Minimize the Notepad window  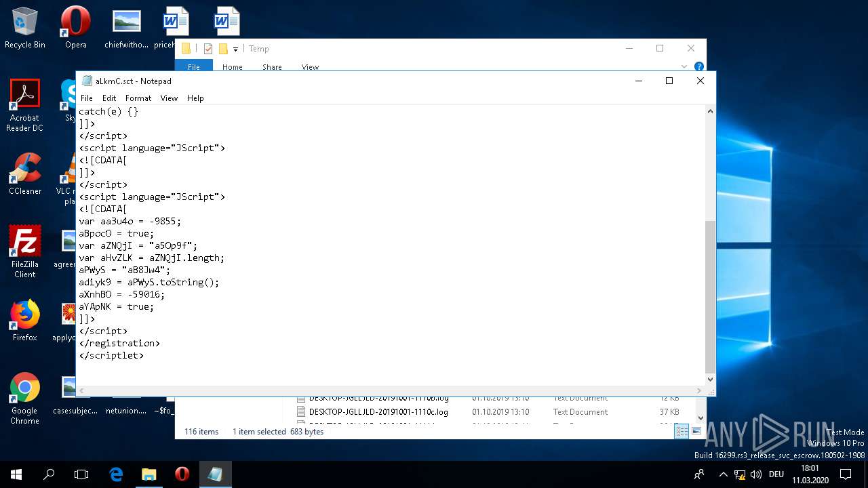639,81
